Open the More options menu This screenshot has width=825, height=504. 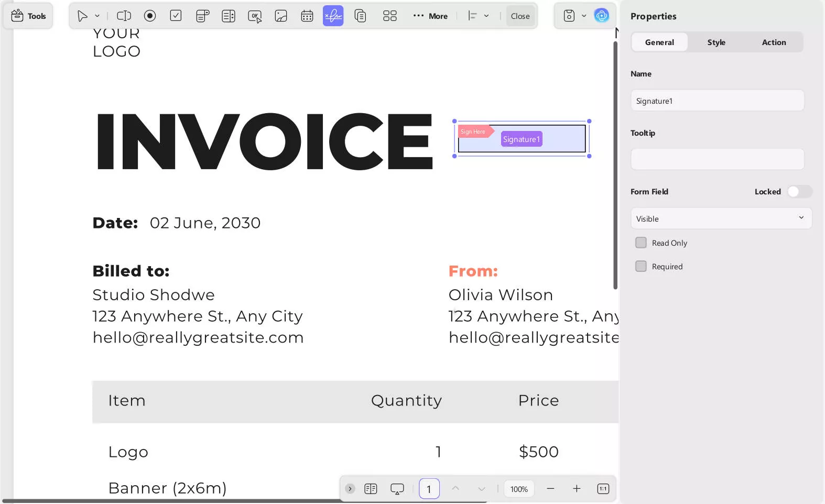click(430, 16)
